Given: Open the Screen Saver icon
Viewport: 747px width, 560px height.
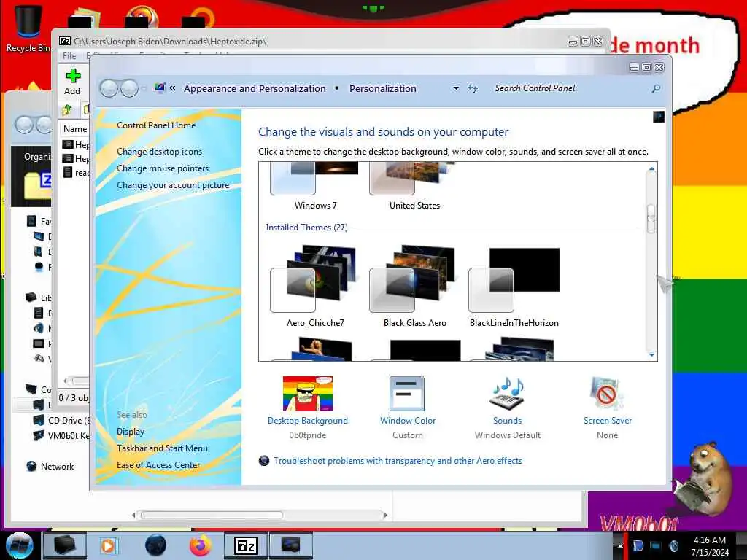Looking at the screenshot, I should (606, 393).
